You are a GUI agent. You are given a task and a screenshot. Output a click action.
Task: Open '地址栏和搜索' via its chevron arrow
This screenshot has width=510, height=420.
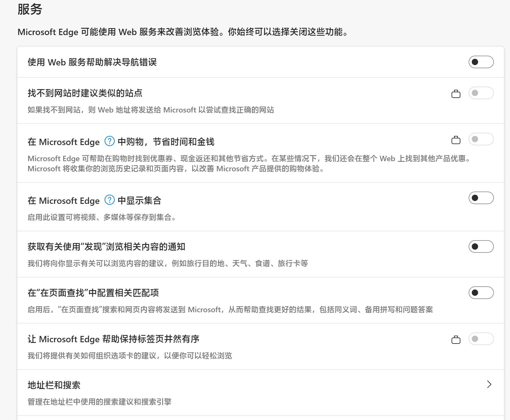489,384
